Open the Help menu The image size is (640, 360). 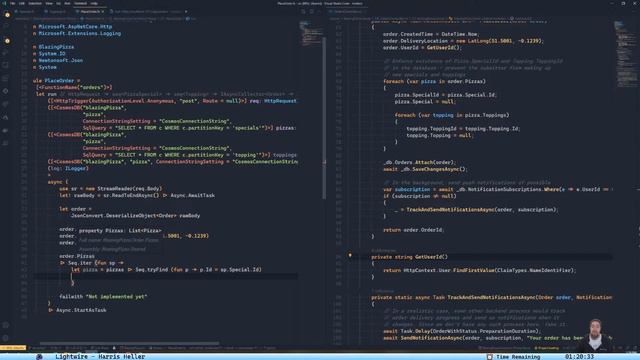coord(94,3)
